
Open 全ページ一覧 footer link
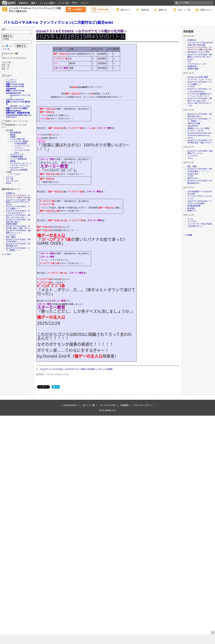tap(89, 405)
